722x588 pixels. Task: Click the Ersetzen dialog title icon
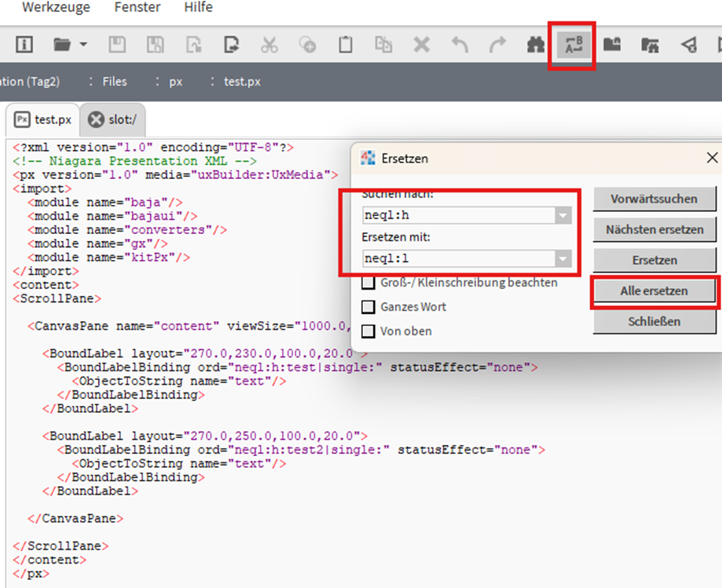[x=368, y=158]
